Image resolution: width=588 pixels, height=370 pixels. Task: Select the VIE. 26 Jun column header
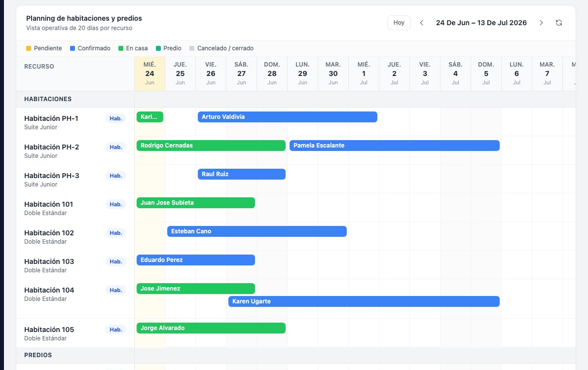211,74
